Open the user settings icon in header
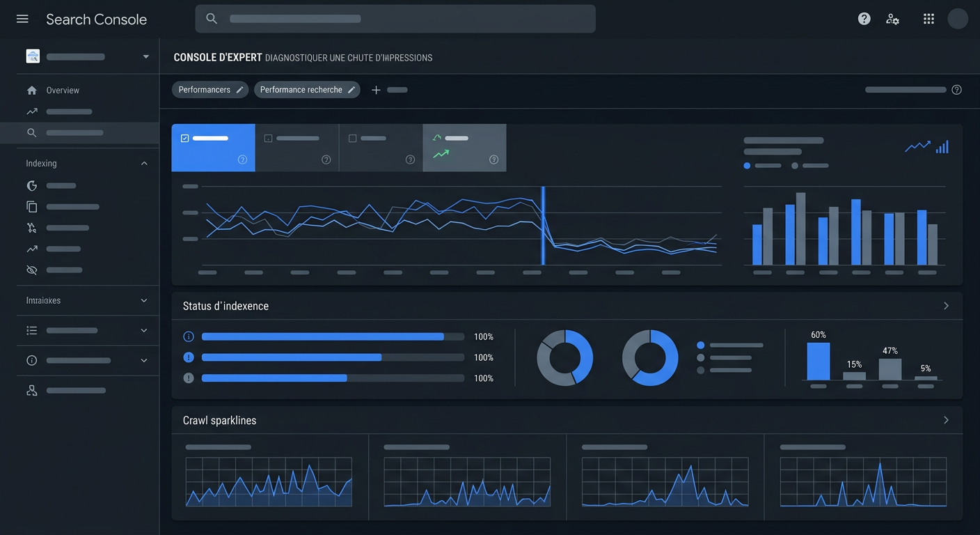The image size is (980, 535). 892,19
